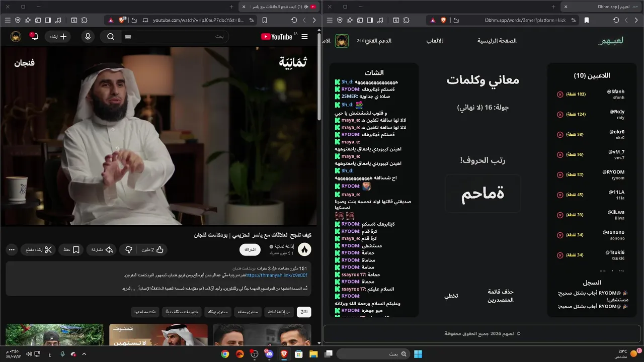Open on-screen keyboard icon in YouTube search box
Image resolution: width=644 pixels, height=362 pixels.
point(128,37)
